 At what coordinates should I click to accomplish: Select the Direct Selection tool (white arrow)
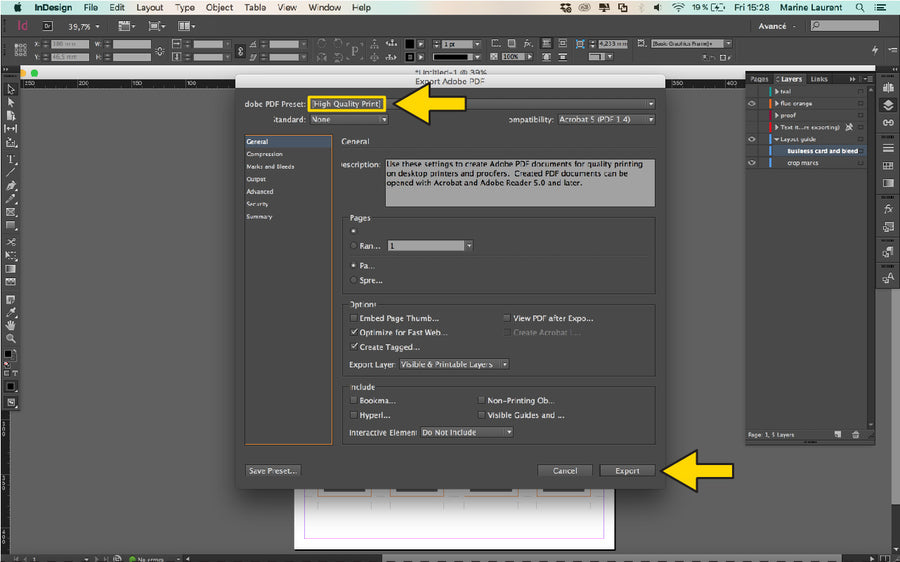[x=10, y=102]
